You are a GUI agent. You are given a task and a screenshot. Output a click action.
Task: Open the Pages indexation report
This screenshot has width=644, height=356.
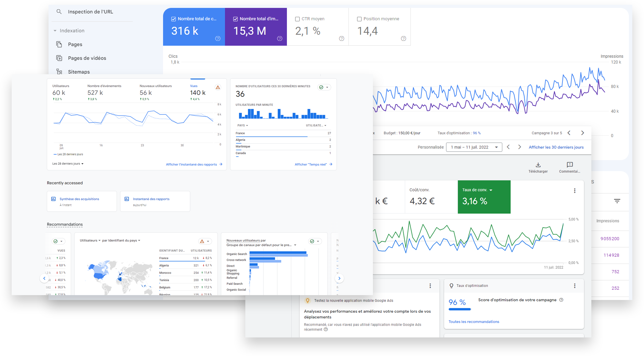(x=75, y=44)
